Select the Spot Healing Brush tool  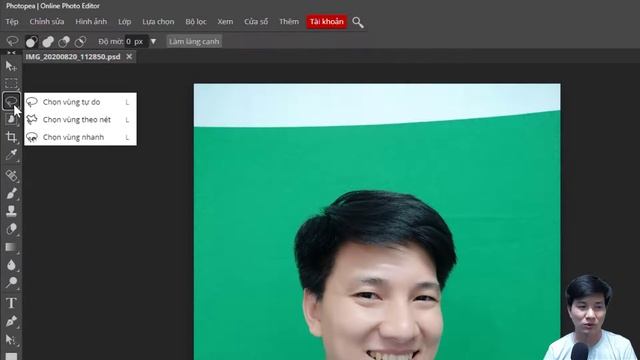(x=11, y=176)
